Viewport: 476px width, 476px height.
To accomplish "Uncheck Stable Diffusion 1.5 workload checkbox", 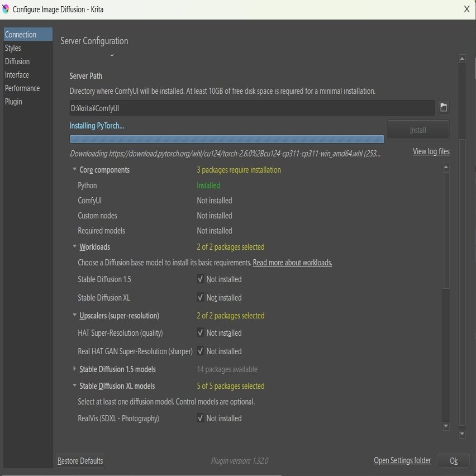I will pyautogui.click(x=201, y=279).
